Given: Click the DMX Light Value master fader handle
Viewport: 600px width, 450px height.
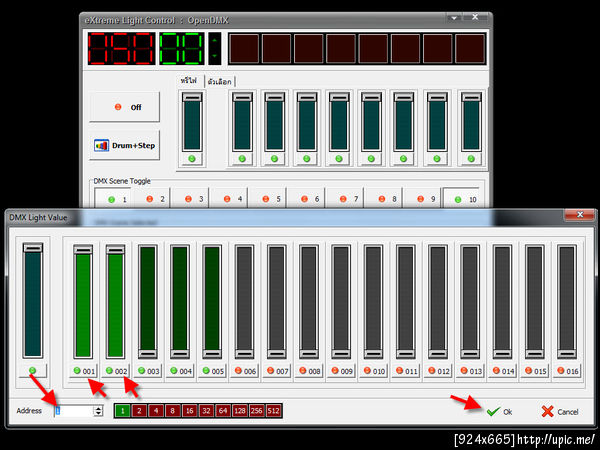Looking at the screenshot, I should (33, 248).
